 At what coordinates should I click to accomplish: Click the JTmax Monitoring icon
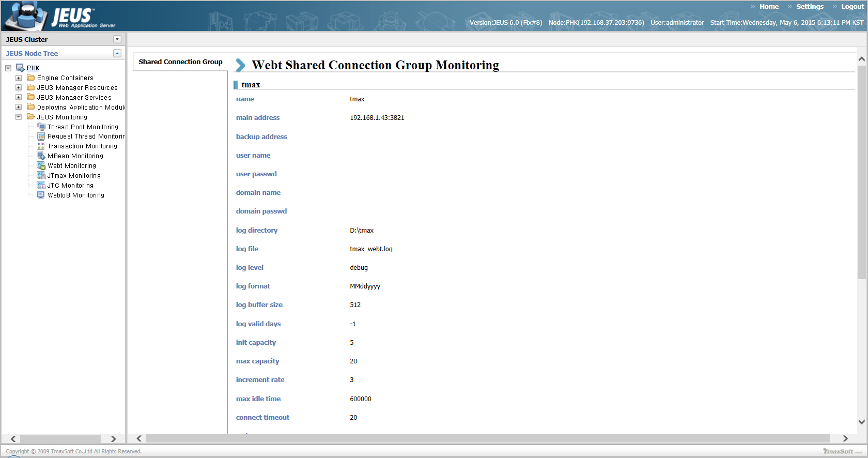pyautogui.click(x=41, y=176)
